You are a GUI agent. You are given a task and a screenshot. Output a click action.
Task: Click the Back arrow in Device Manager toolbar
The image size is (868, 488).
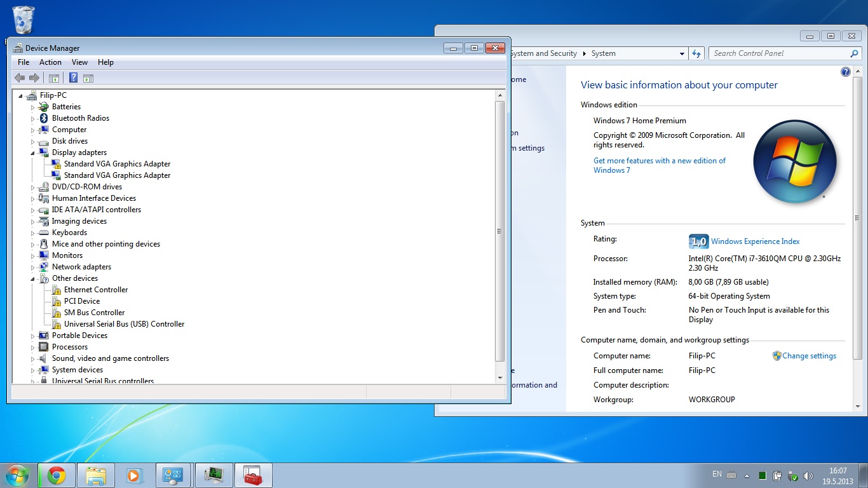click(x=20, y=78)
